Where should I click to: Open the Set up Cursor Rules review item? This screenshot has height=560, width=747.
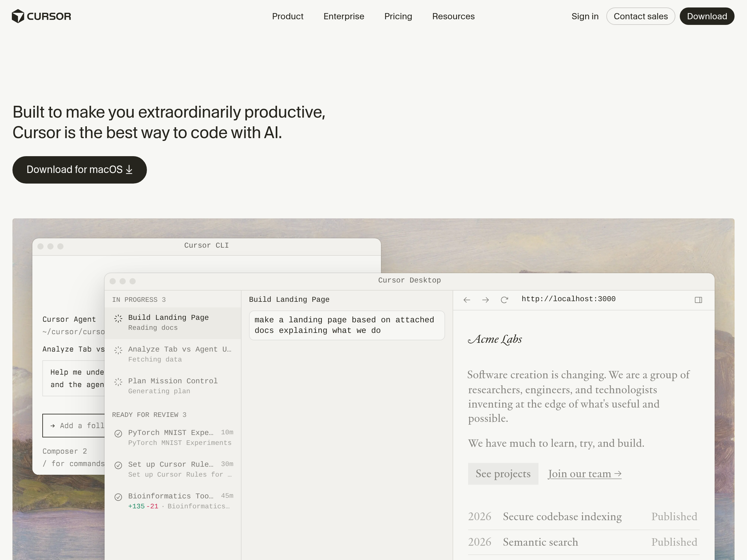point(172,469)
